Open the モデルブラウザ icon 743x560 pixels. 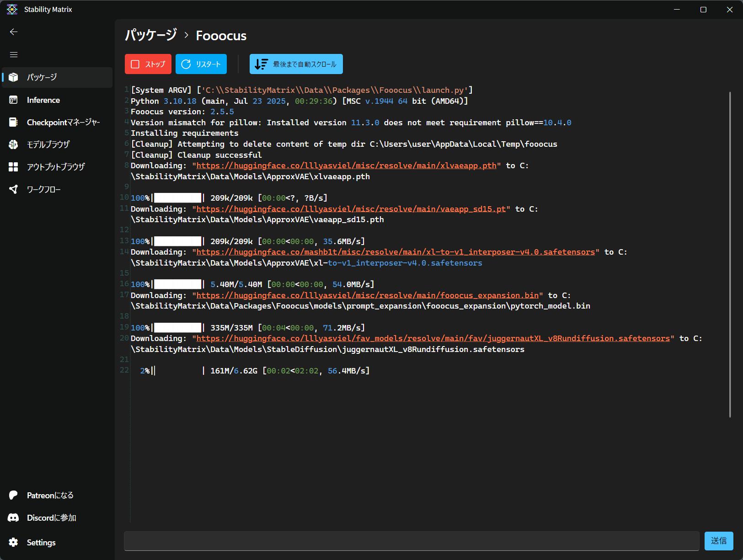pyautogui.click(x=13, y=144)
